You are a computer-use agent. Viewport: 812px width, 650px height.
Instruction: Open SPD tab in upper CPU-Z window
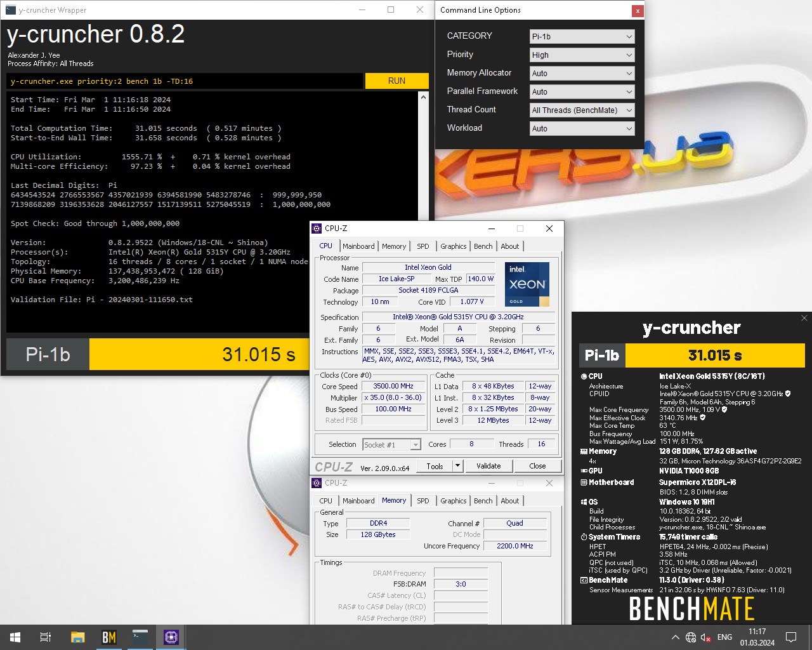click(x=423, y=246)
